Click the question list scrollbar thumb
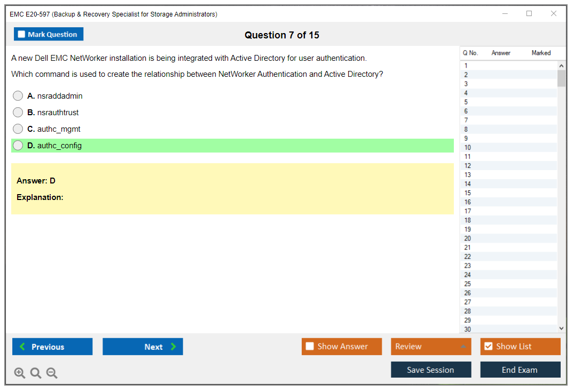The height and width of the screenshot is (392, 574). (561, 78)
